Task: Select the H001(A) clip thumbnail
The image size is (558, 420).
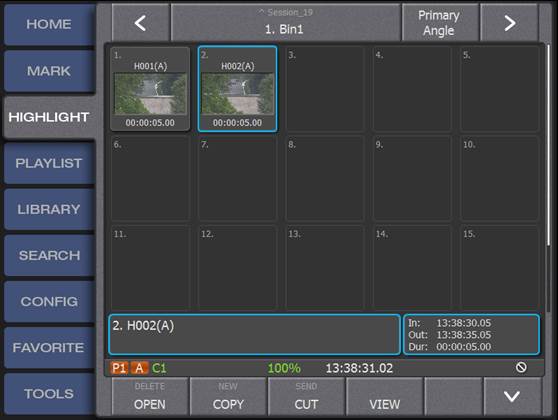Action: tap(150, 89)
